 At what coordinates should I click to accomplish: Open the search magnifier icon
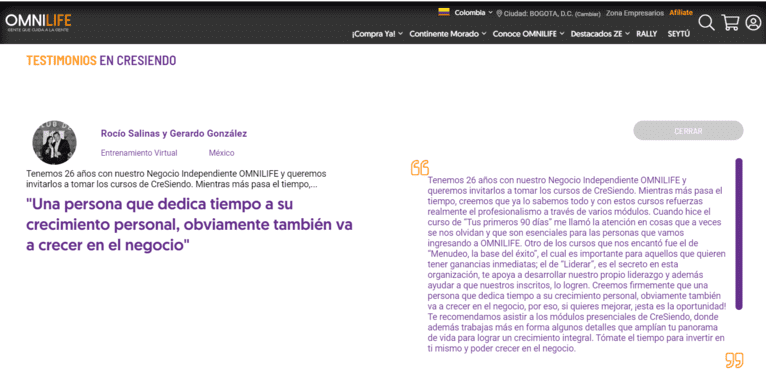click(706, 22)
